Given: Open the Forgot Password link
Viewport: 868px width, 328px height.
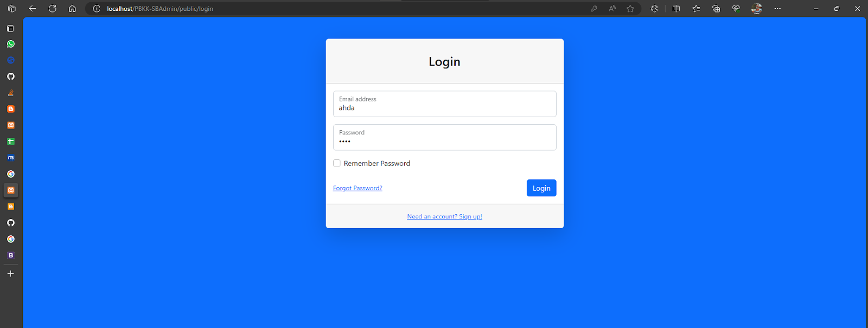Looking at the screenshot, I should tap(358, 188).
